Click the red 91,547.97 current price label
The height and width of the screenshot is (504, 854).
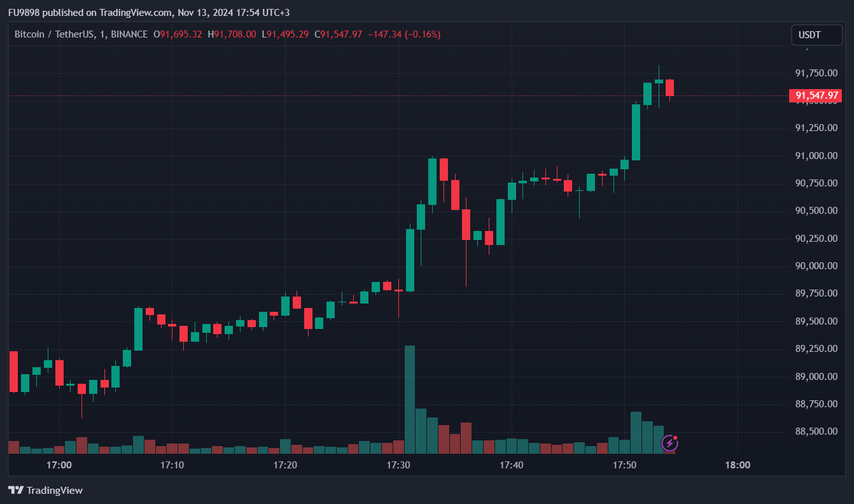[815, 96]
